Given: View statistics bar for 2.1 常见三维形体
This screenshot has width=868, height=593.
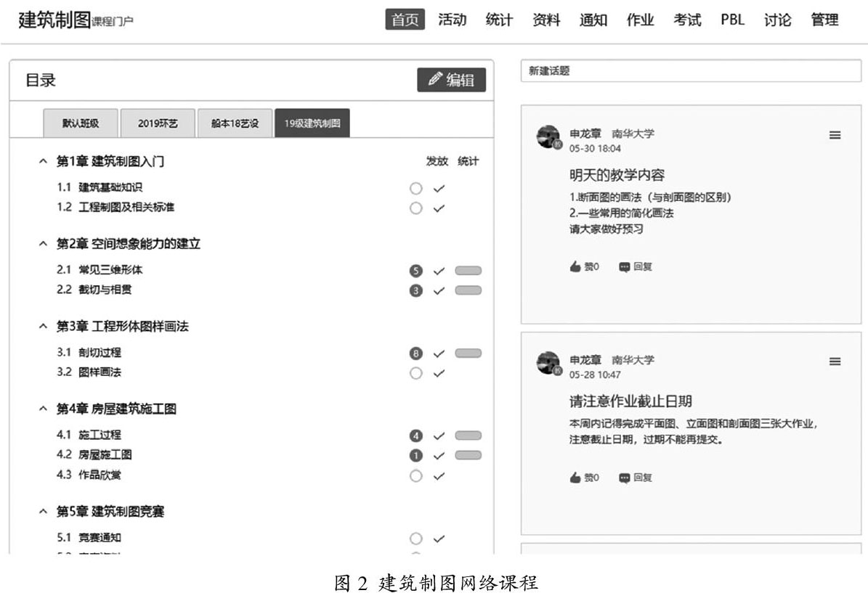Looking at the screenshot, I should [469, 271].
